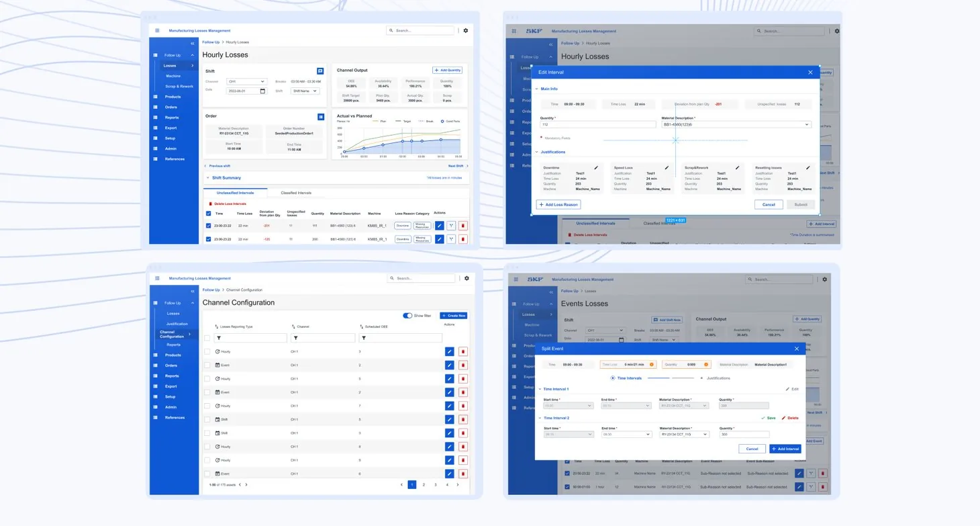Edit the Downtime justification card
The image size is (980, 526).
pyautogui.click(x=596, y=167)
